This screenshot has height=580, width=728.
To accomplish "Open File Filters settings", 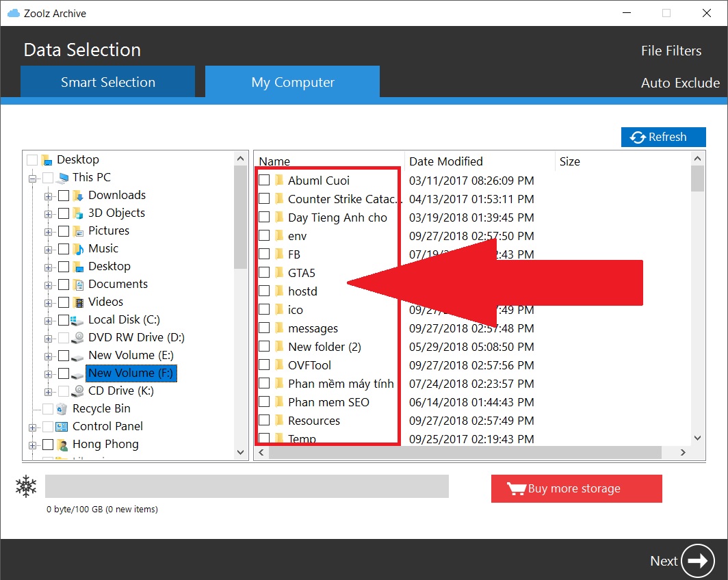I will [x=671, y=51].
